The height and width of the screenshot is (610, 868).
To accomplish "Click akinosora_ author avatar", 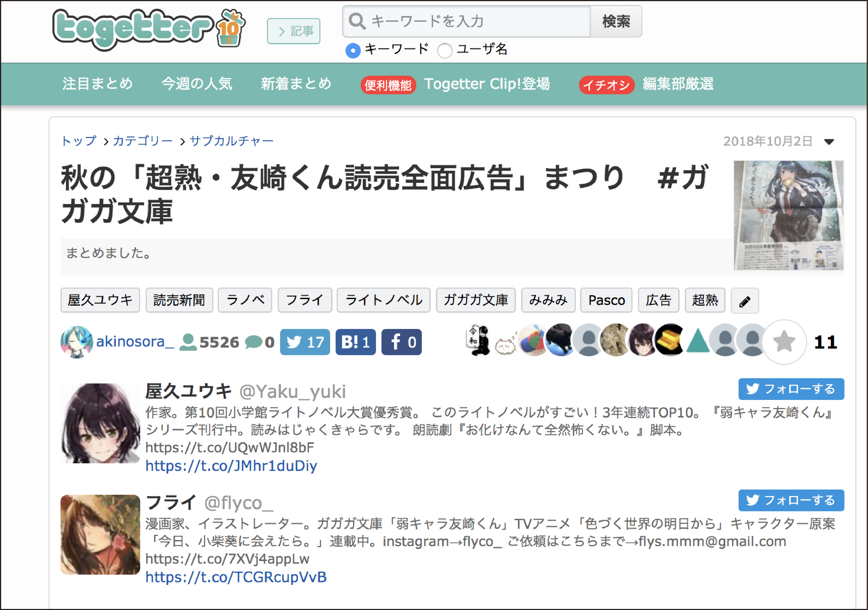I will [76, 342].
